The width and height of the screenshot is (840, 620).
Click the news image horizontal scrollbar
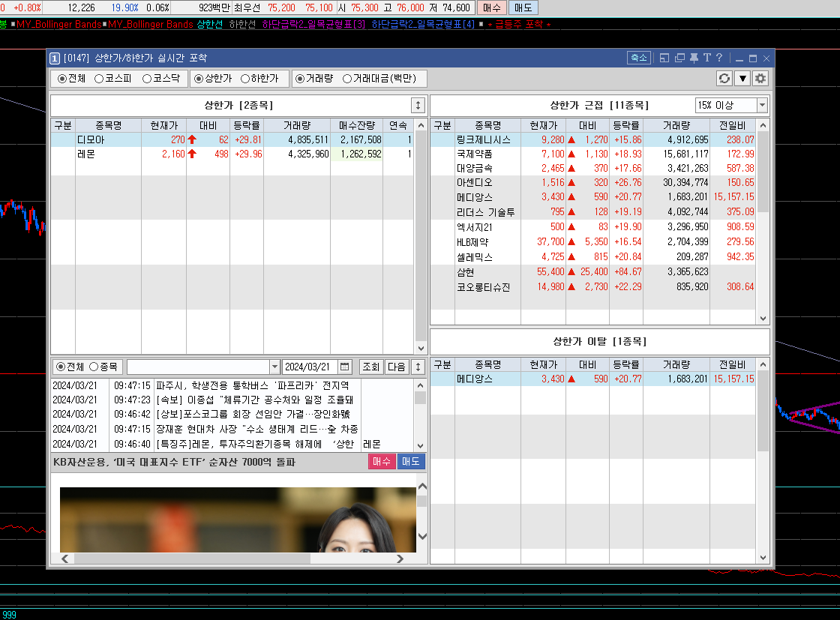point(232,559)
